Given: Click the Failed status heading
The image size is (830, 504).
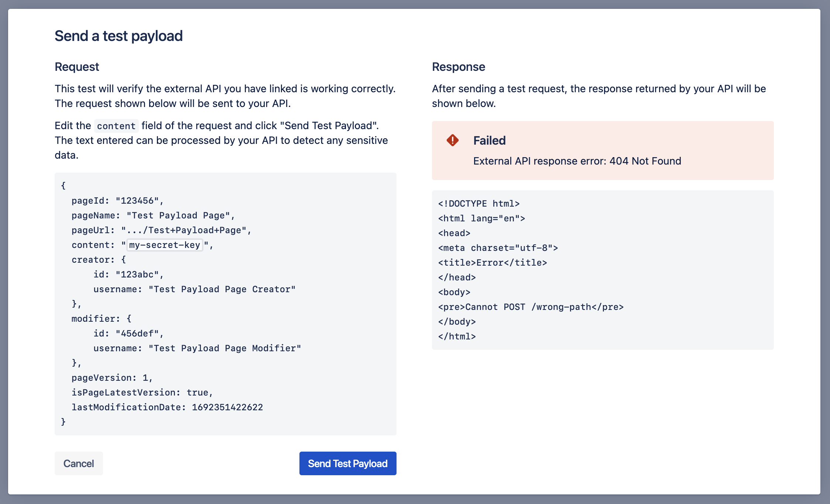Looking at the screenshot, I should tap(489, 141).
